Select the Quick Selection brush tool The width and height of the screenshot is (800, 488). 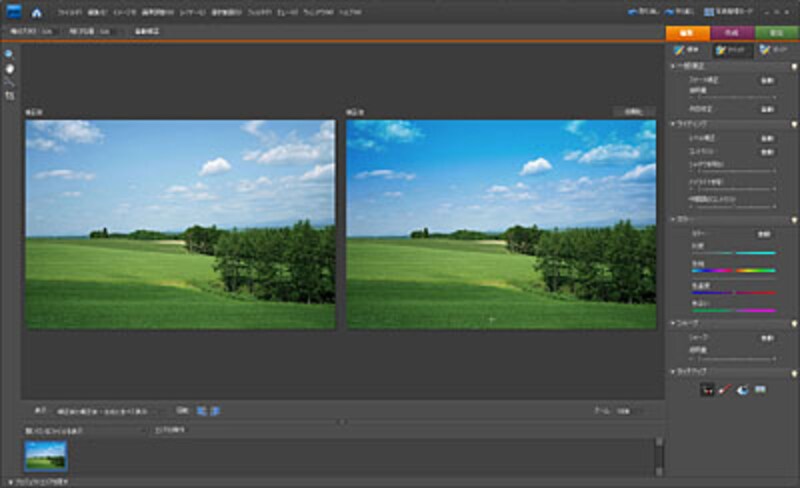[9, 81]
